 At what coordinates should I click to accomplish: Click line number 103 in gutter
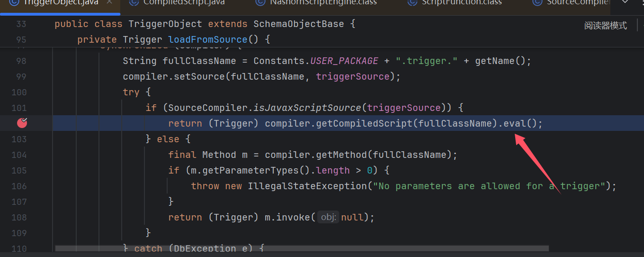[x=19, y=139]
